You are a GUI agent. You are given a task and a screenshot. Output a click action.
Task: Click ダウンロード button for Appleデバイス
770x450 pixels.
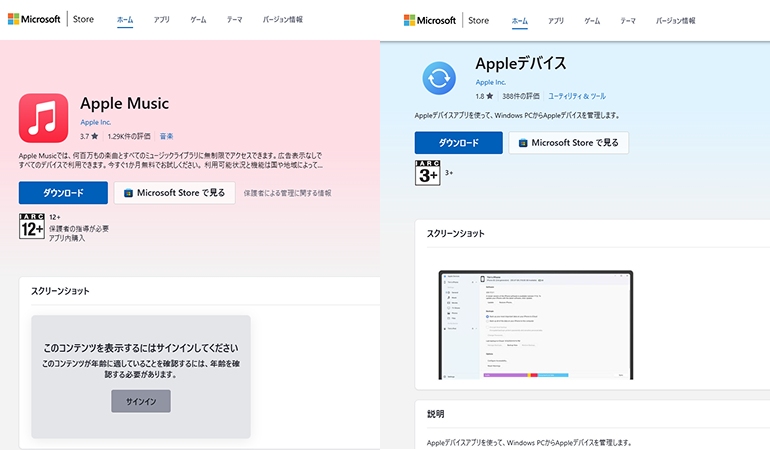(x=459, y=142)
